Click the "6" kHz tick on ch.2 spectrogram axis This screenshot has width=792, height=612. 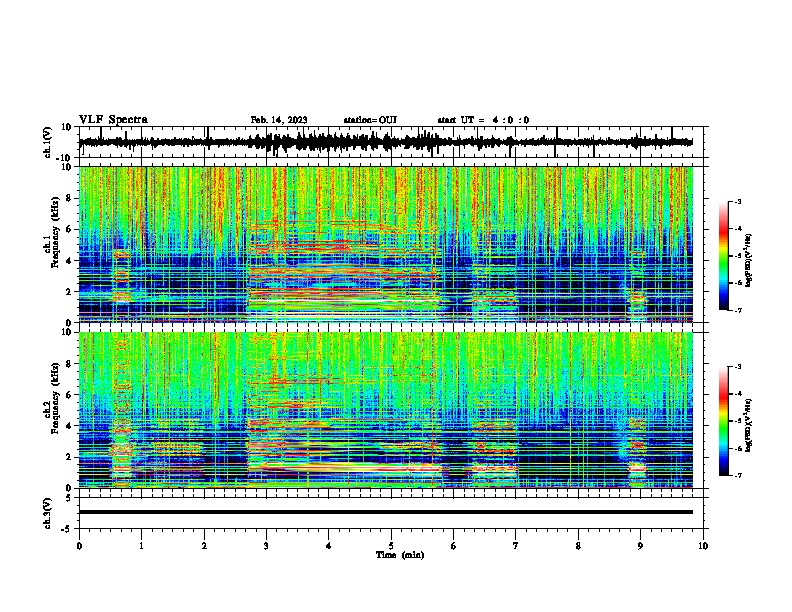point(69,395)
